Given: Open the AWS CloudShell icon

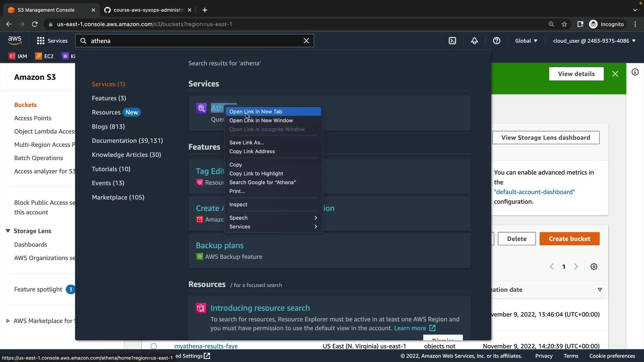Looking at the screenshot, I should 452,41.
